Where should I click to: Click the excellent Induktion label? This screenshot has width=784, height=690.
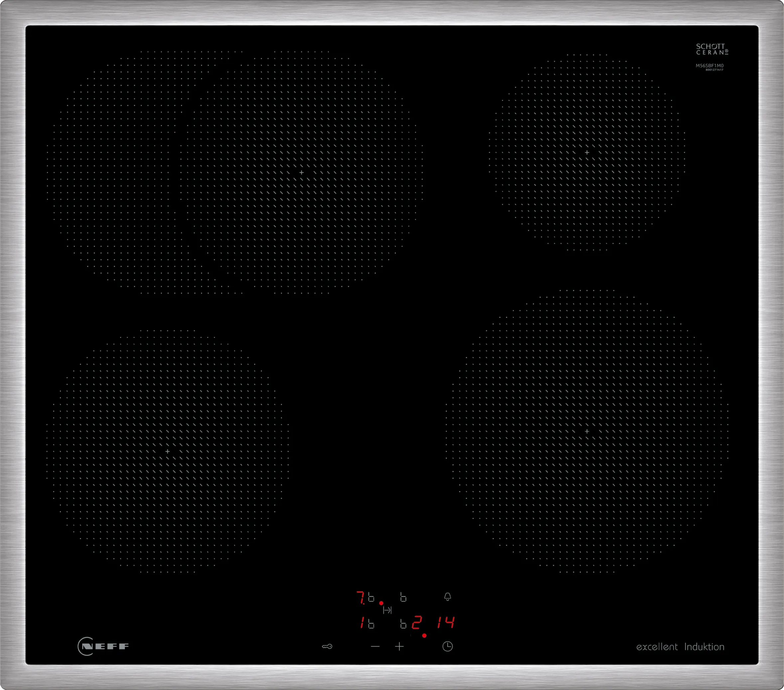680,647
